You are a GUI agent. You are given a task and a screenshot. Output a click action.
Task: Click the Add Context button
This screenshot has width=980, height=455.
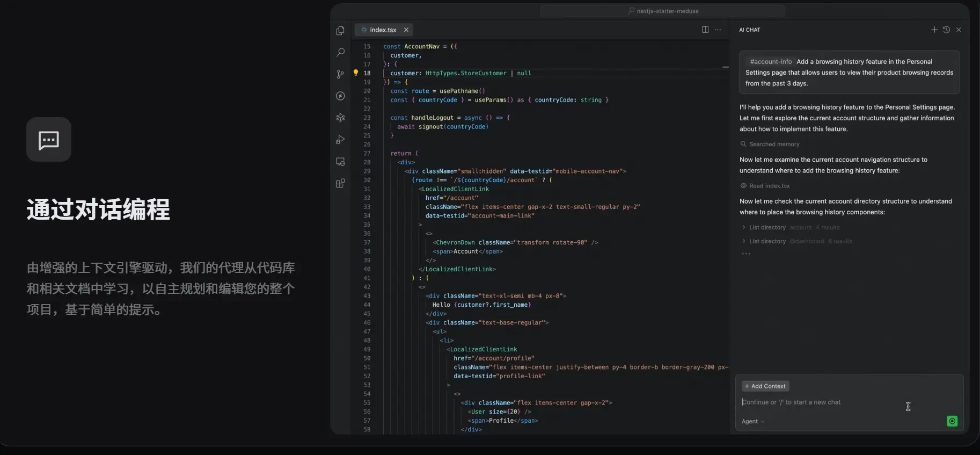[x=765, y=386]
